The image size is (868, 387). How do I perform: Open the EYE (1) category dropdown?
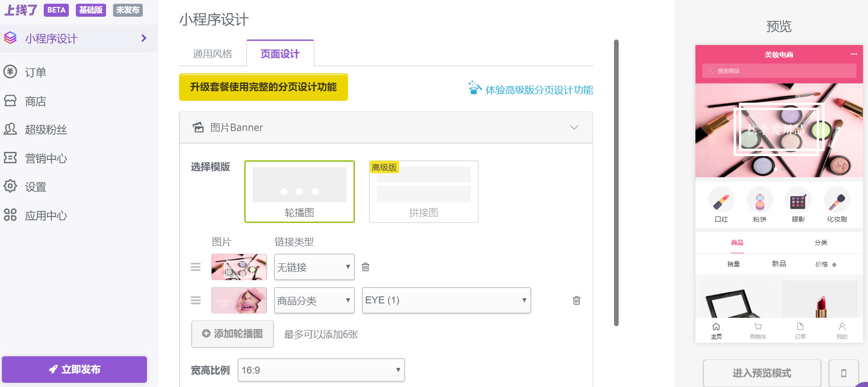(446, 300)
